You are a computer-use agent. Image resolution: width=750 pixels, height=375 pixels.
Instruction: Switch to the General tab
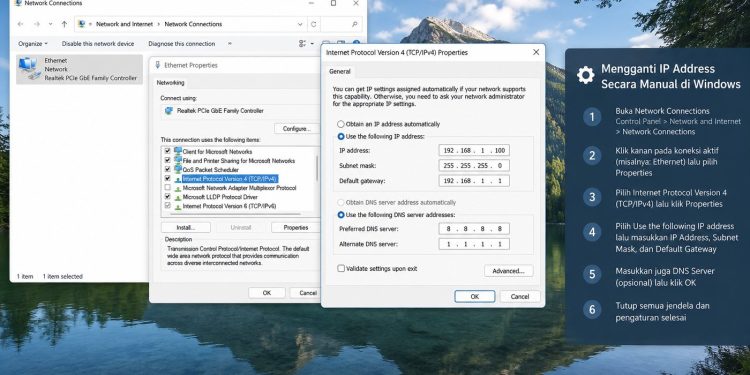tap(340, 71)
